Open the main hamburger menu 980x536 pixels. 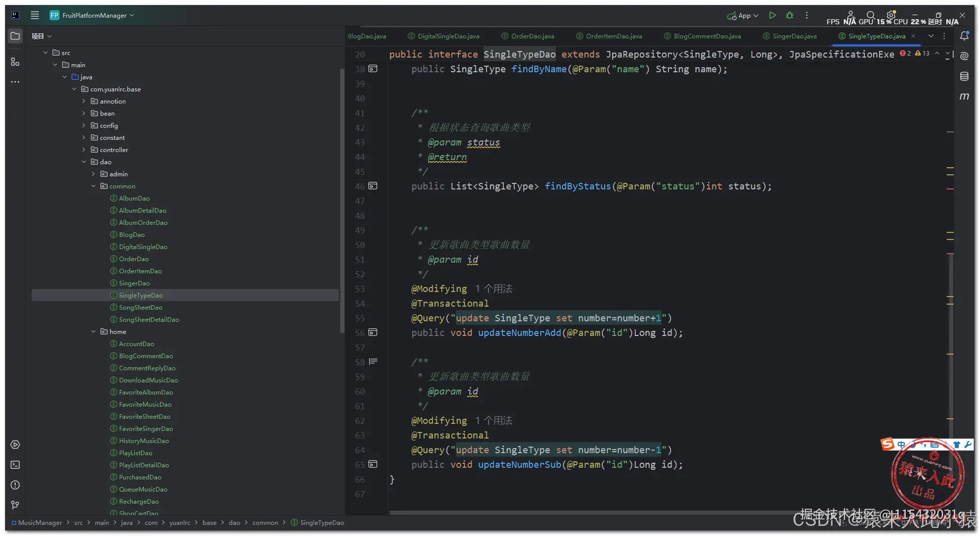tap(34, 15)
